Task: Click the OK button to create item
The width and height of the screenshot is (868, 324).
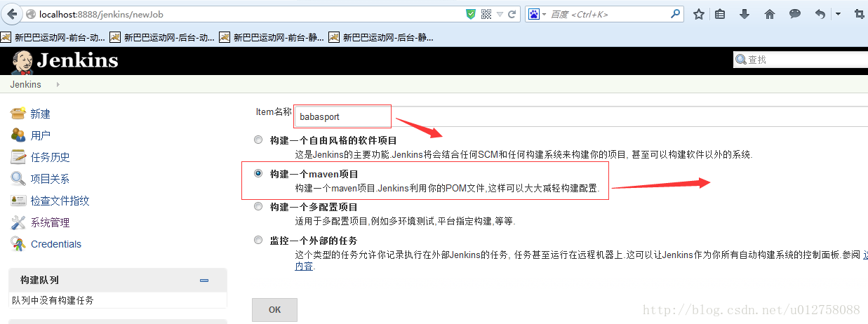Action: [x=274, y=309]
